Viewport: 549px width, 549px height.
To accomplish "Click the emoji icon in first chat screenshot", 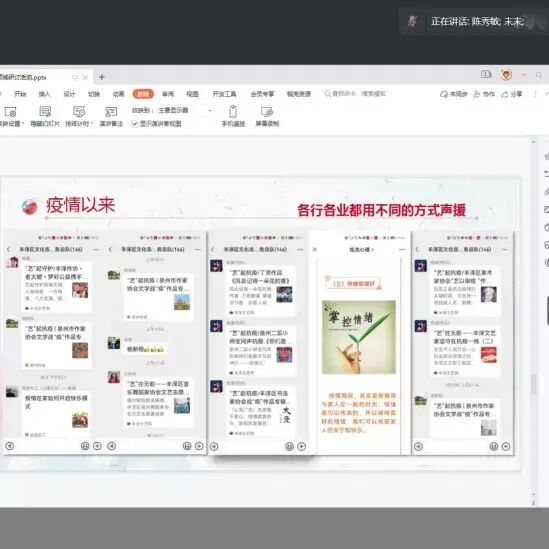I will tap(85, 446).
